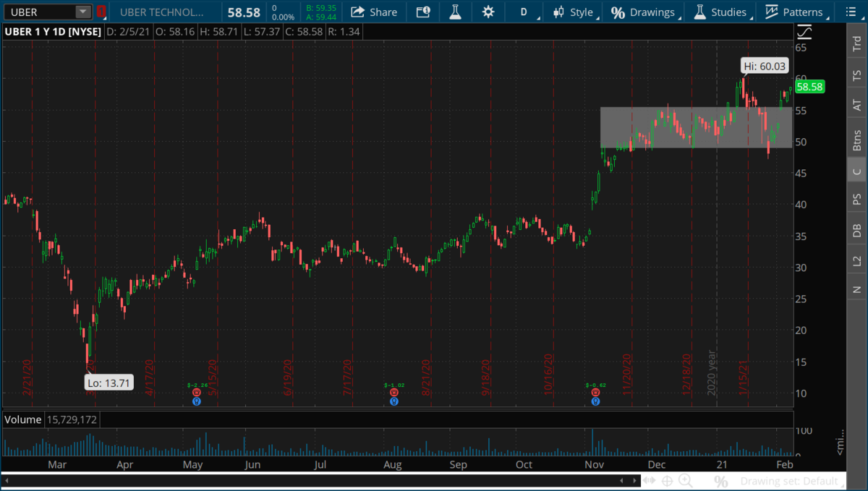
Task: Click the Lo: 13.71 price bubble
Action: point(109,383)
